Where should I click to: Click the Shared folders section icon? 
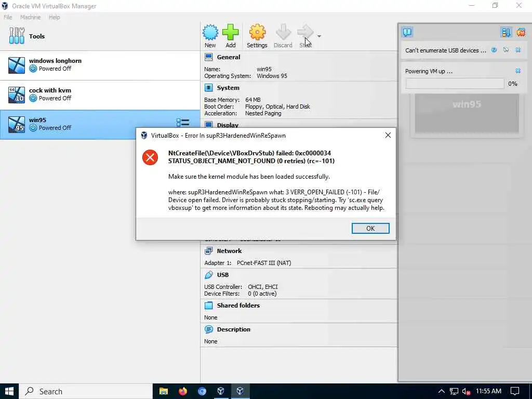coord(209,305)
